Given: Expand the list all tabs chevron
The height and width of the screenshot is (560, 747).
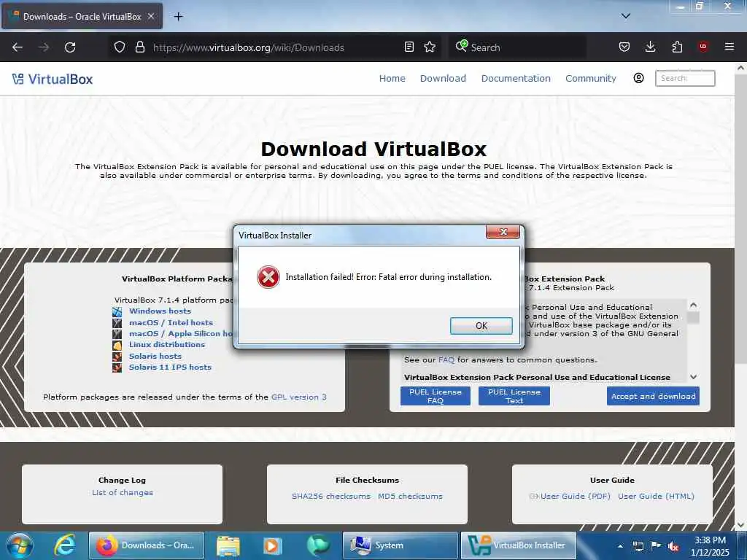Looking at the screenshot, I should [x=626, y=16].
